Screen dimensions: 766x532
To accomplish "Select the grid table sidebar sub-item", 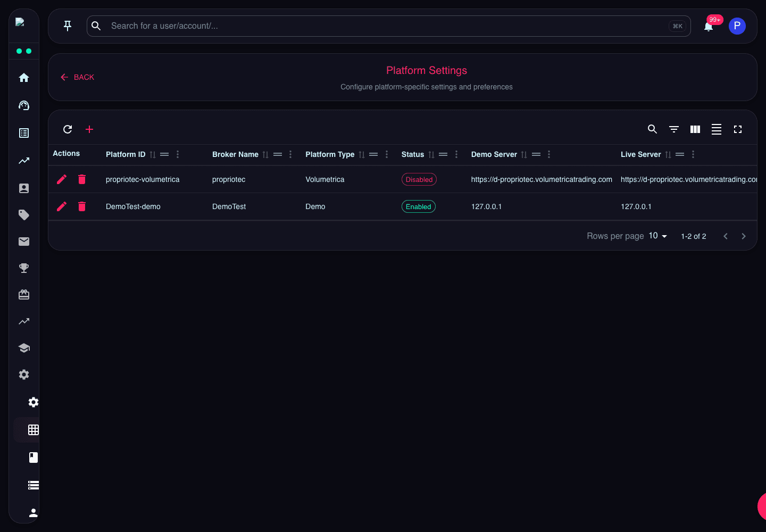I will click(x=34, y=430).
